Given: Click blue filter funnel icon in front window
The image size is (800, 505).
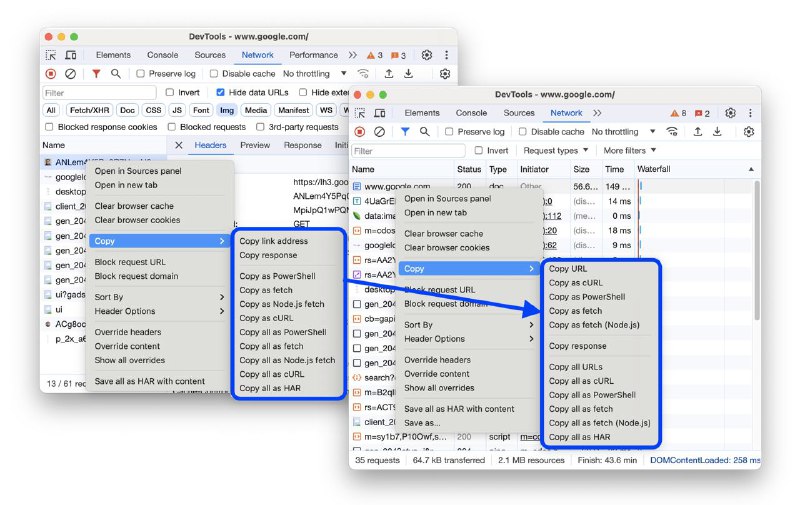Looking at the screenshot, I should [x=405, y=132].
